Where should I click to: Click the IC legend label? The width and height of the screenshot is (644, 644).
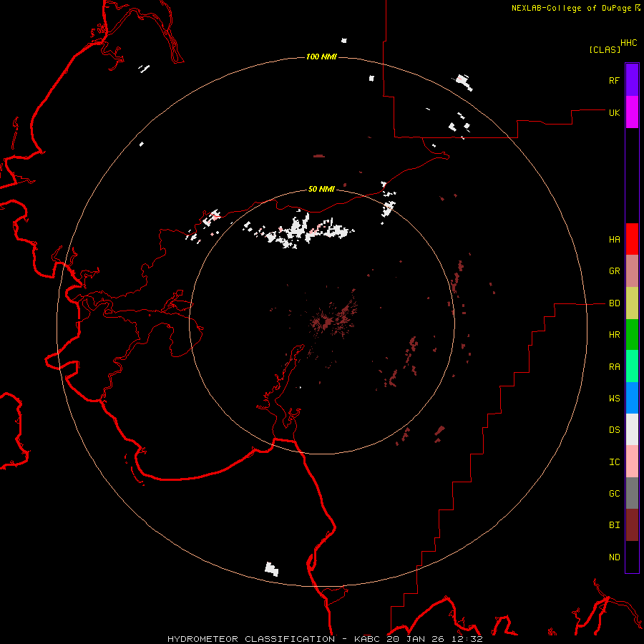(x=614, y=462)
